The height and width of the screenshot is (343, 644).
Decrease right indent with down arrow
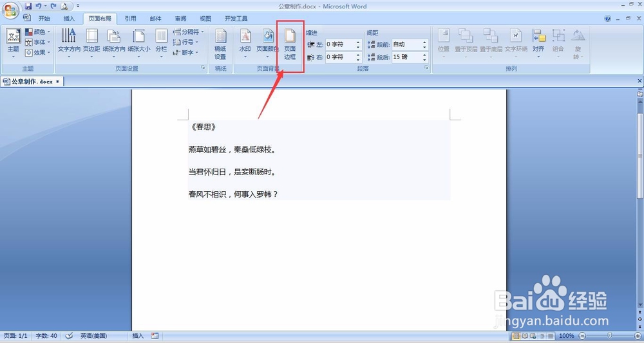[x=358, y=59]
